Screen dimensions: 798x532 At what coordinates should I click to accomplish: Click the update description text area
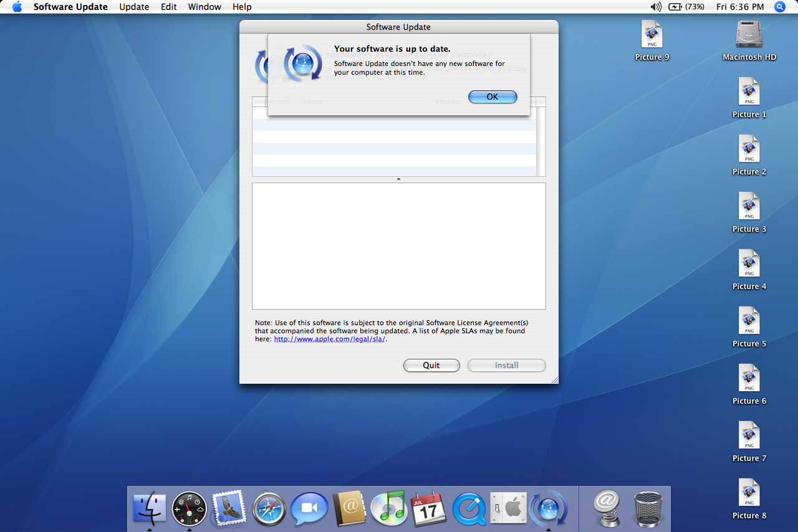pyautogui.click(x=399, y=246)
